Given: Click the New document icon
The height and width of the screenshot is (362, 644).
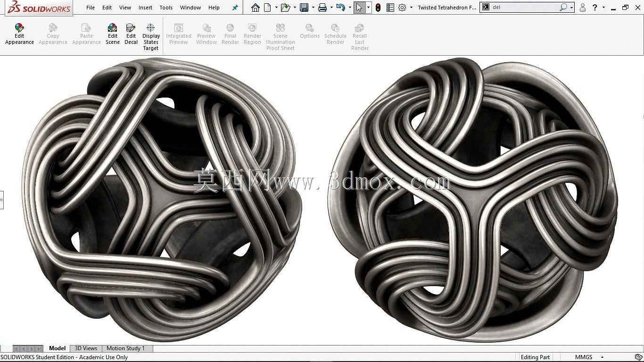Looking at the screenshot, I should point(267,8).
